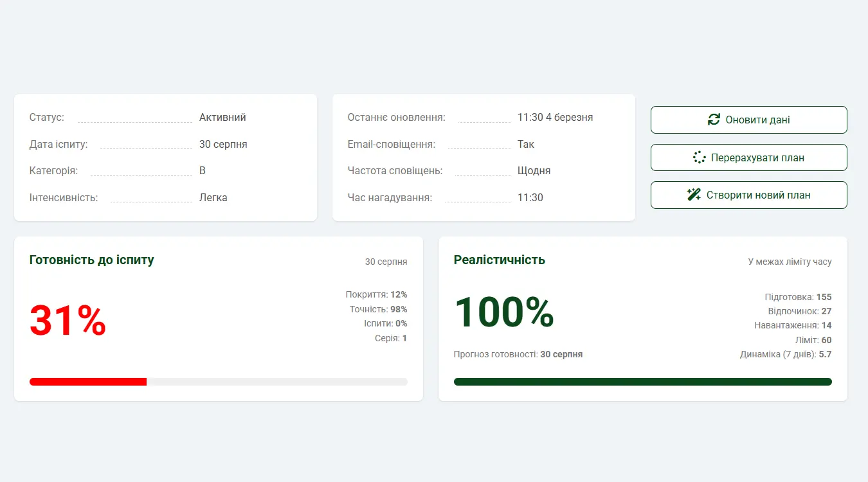The image size is (868, 482).
Task: Click the spinner icon in Перерахувати план
Action: pyautogui.click(x=700, y=157)
